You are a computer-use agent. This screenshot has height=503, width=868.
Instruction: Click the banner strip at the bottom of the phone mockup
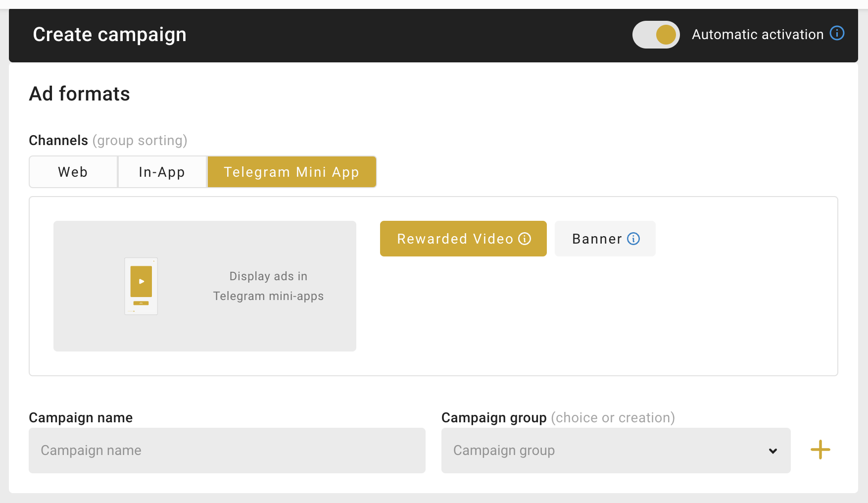[140, 303]
